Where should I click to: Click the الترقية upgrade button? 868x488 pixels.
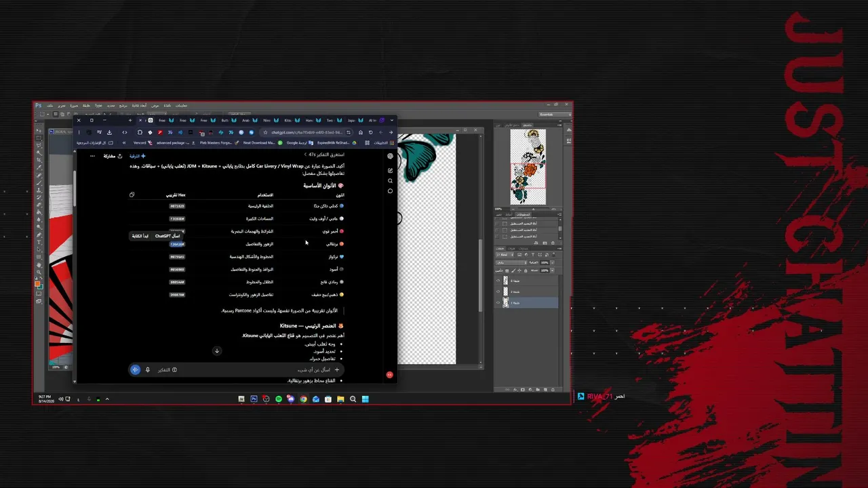click(x=138, y=156)
